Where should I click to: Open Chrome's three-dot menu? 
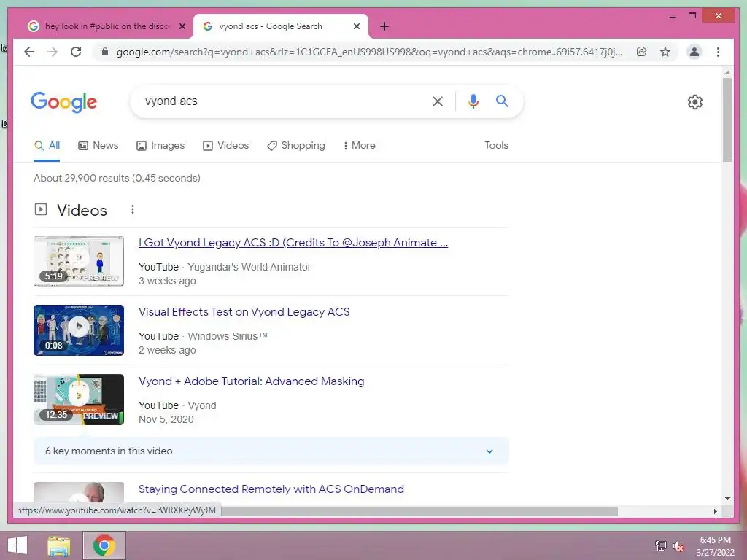(x=718, y=52)
